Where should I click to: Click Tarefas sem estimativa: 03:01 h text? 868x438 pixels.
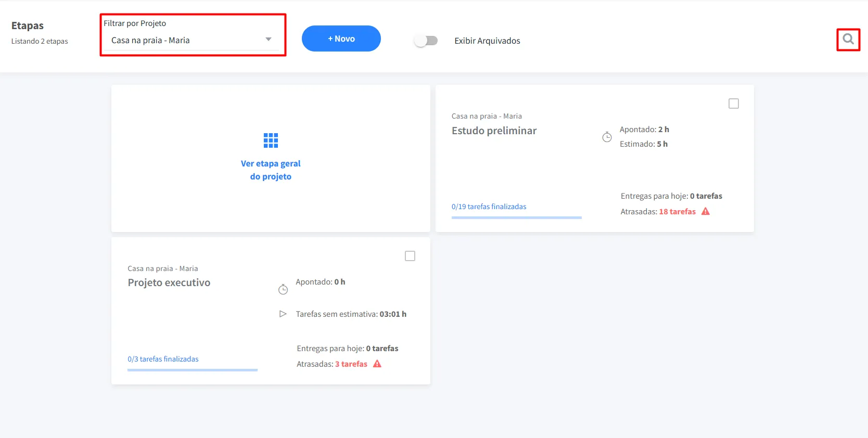pos(351,314)
